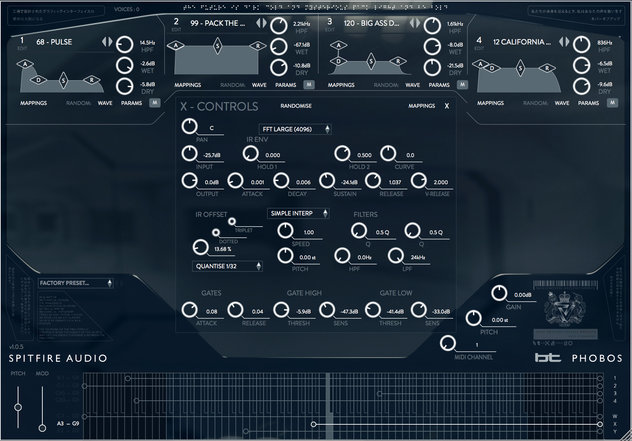Image resolution: width=632 pixels, height=441 pixels.
Task: Click the PAN knob in X-Controls
Action: [x=189, y=127]
